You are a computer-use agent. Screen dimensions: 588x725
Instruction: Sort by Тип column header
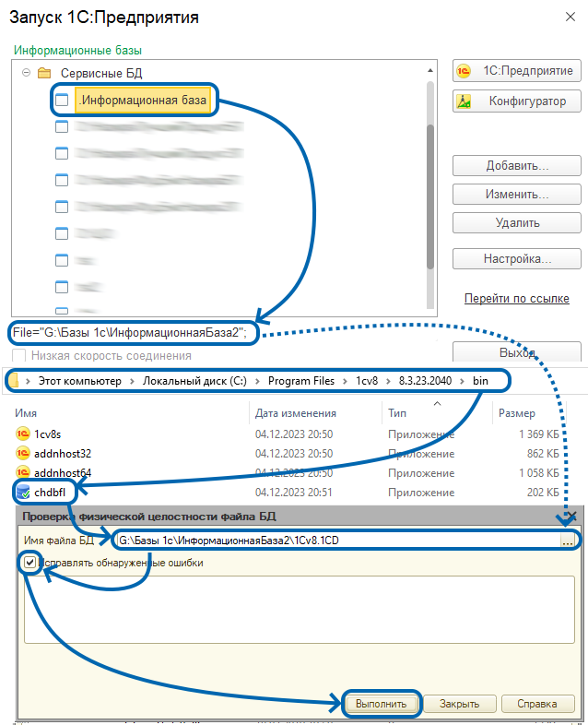pyautogui.click(x=397, y=413)
